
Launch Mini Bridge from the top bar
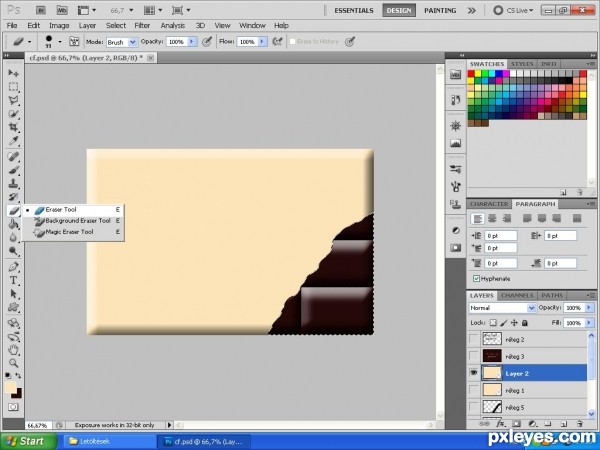click(x=62, y=10)
